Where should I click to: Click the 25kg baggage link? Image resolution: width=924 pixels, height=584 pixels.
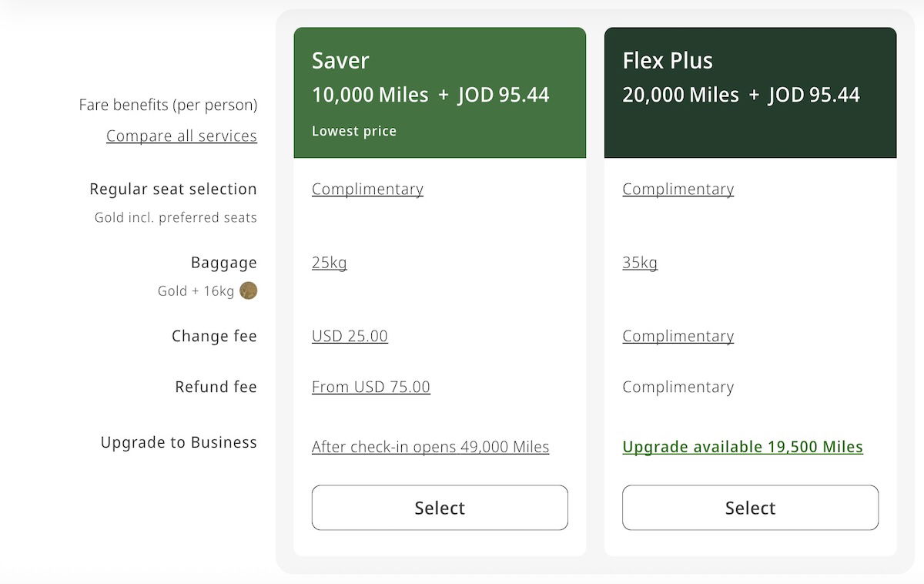[x=330, y=263]
